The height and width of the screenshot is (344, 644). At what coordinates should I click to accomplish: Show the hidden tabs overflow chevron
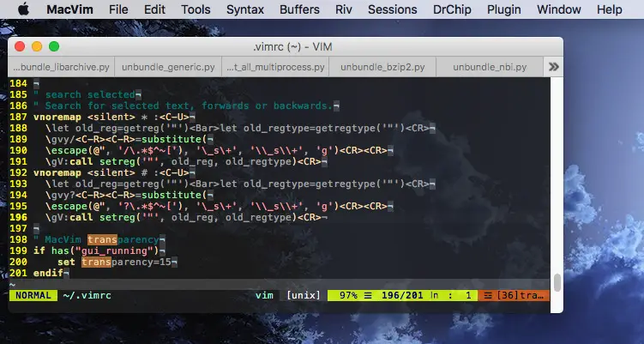click(553, 67)
